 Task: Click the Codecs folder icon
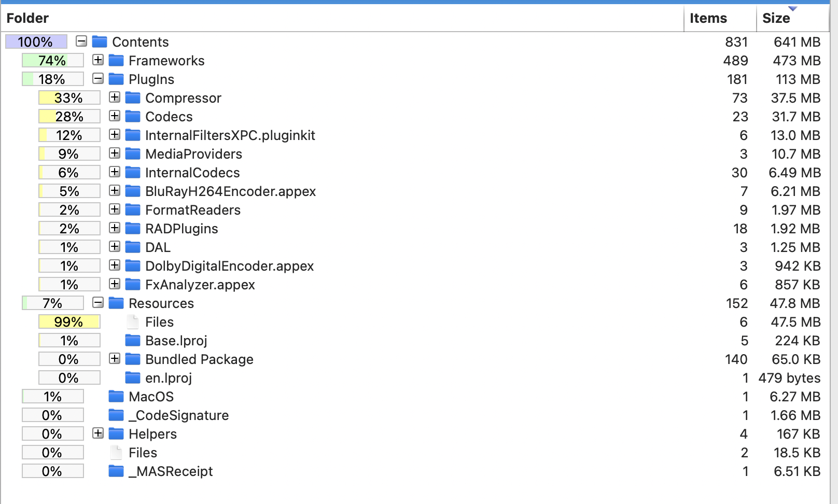click(x=133, y=117)
